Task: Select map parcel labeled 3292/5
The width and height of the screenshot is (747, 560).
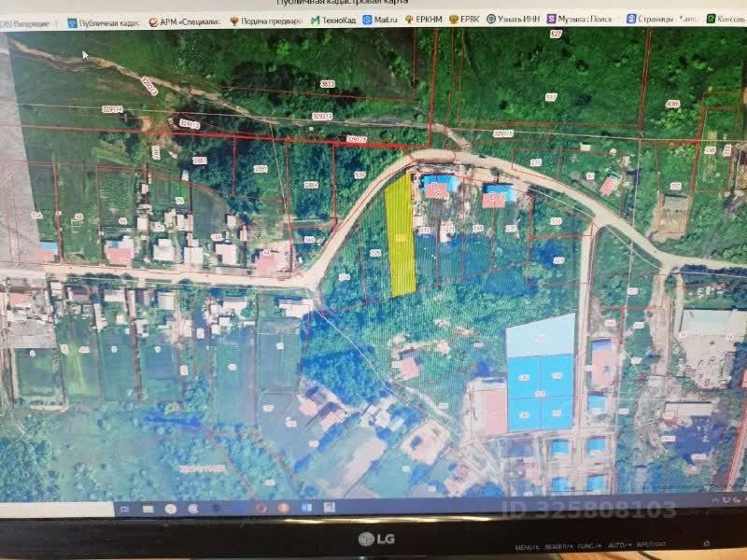Action: 503,133
